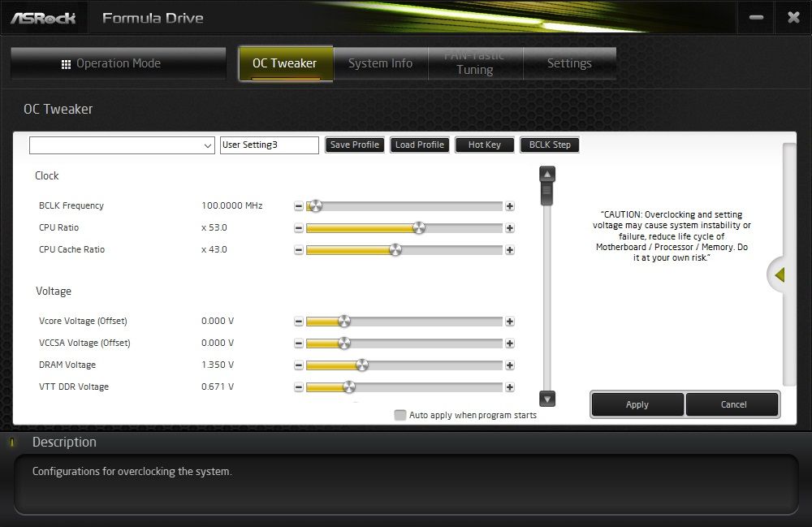
Task: Switch to the System Info tab
Action: 381,63
